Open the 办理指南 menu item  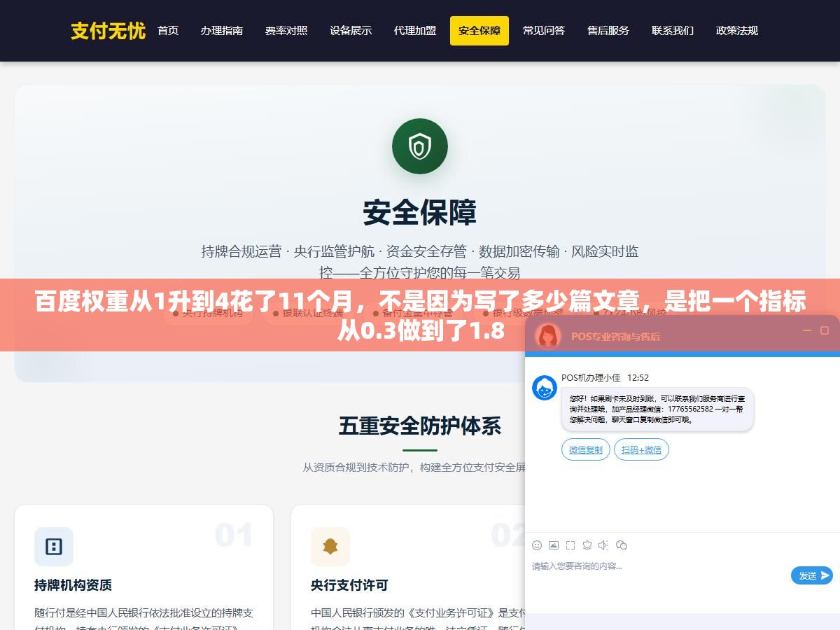222,31
